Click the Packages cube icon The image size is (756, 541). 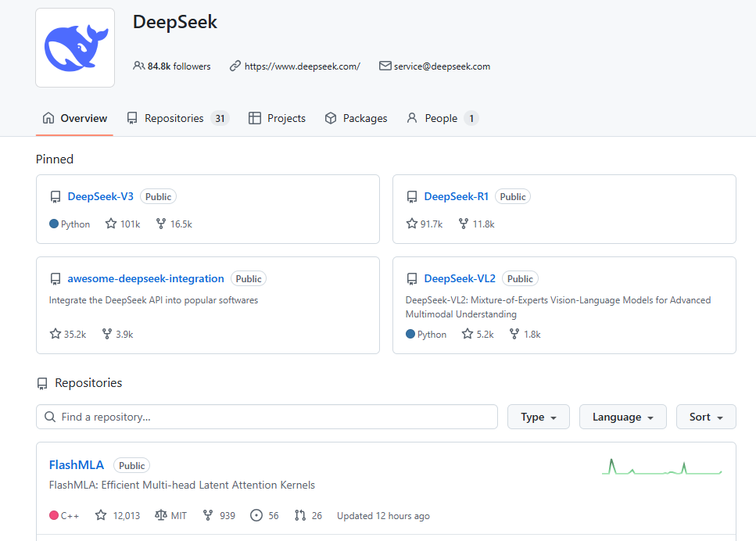pos(330,118)
